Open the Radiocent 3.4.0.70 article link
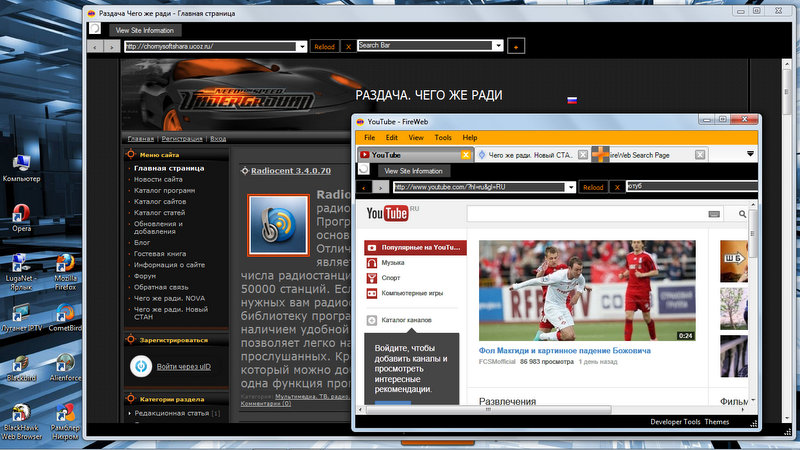The height and width of the screenshot is (450, 800). (x=291, y=171)
